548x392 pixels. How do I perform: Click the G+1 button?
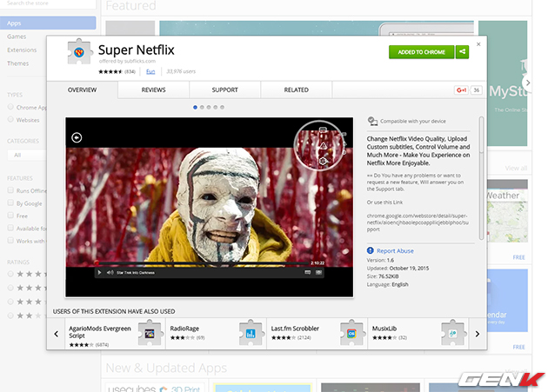tap(461, 90)
